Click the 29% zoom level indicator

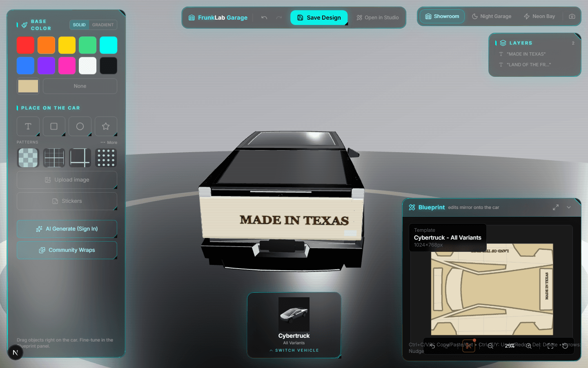pos(510,346)
